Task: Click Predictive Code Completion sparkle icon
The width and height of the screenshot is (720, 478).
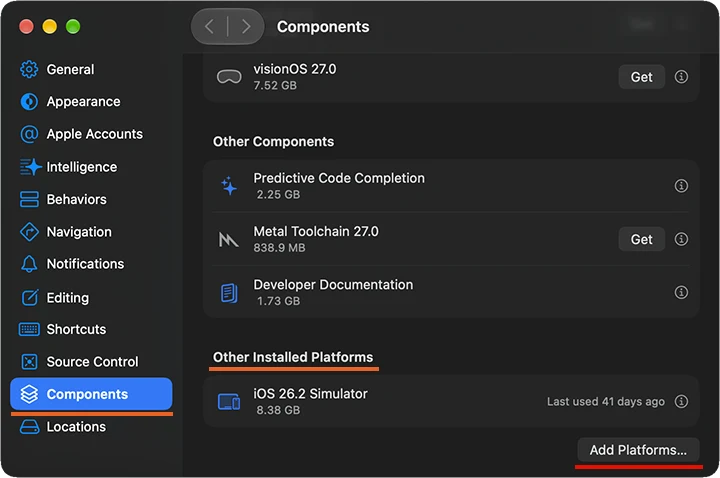Action: (x=229, y=186)
